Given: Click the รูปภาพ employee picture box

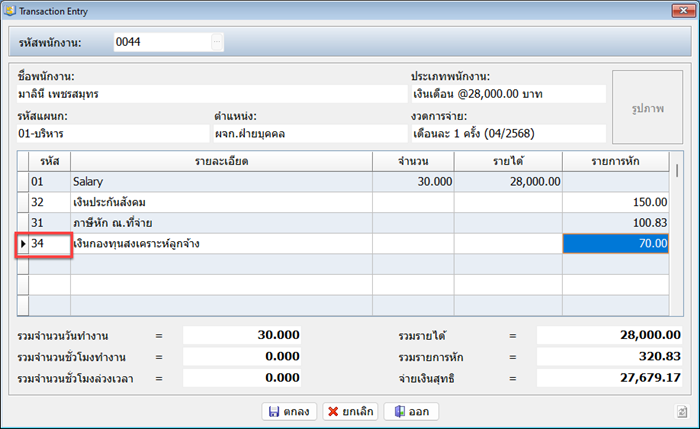Looking at the screenshot, I should [649, 107].
